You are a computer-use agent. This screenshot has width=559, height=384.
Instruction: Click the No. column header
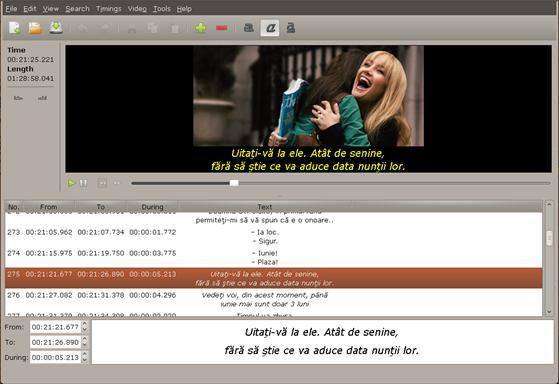pos(14,207)
